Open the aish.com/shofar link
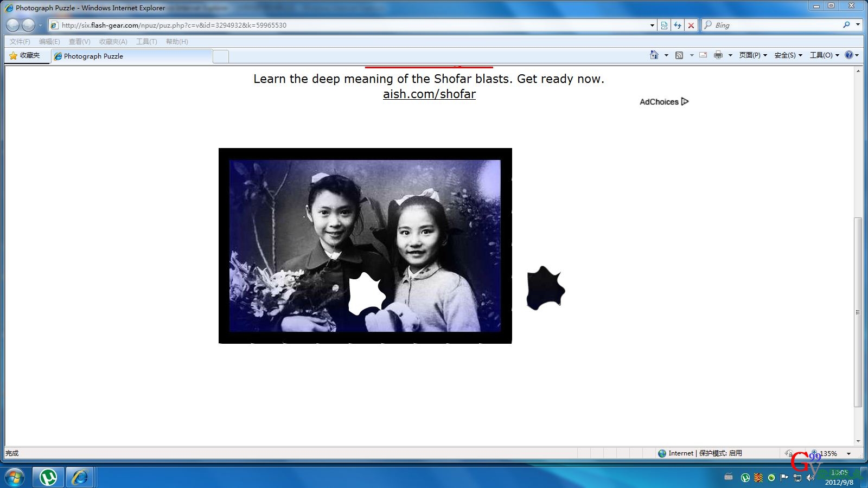 tap(429, 94)
